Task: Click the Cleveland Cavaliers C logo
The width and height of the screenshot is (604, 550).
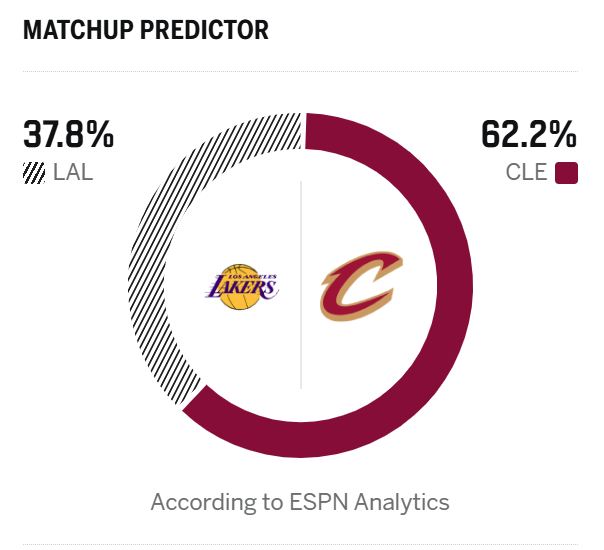Action: pyautogui.click(x=361, y=286)
